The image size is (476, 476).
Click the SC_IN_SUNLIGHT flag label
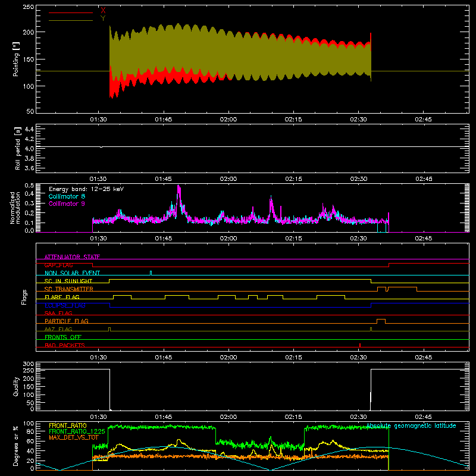point(68,281)
